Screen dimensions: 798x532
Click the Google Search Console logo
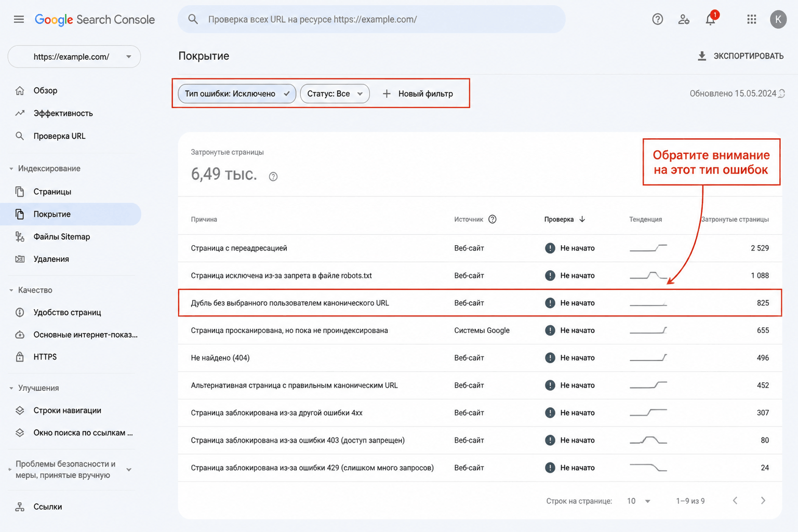point(95,20)
